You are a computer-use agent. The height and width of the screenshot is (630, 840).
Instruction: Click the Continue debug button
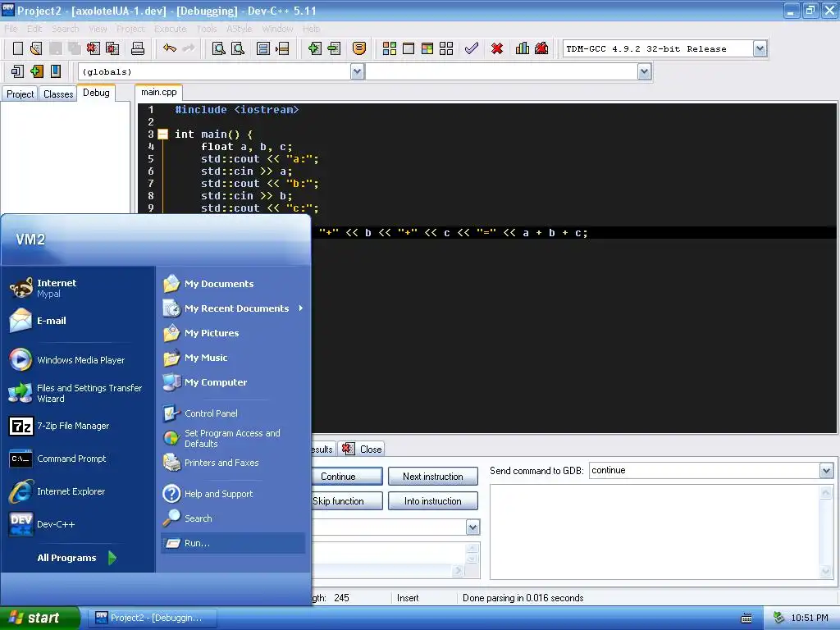coord(347,477)
